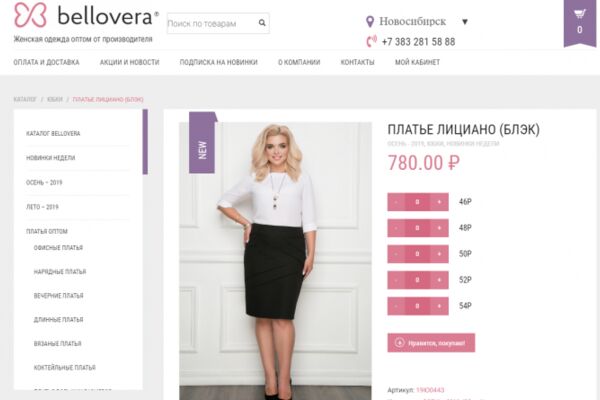Open the shopping cart icon
600x400 pixels.
pyautogui.click(x=580, y=14)
